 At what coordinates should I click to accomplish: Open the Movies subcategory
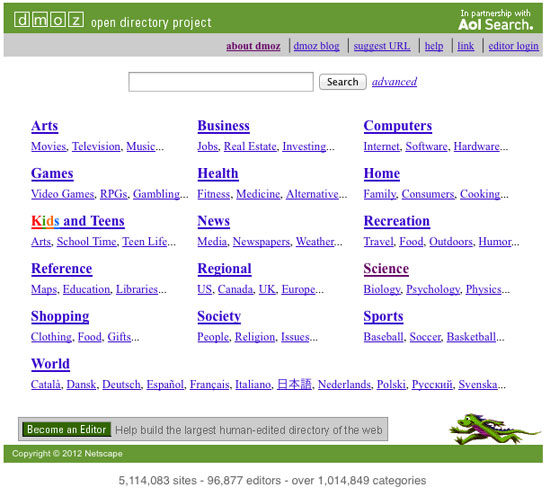pyautogui.click(x=48, y=146)
